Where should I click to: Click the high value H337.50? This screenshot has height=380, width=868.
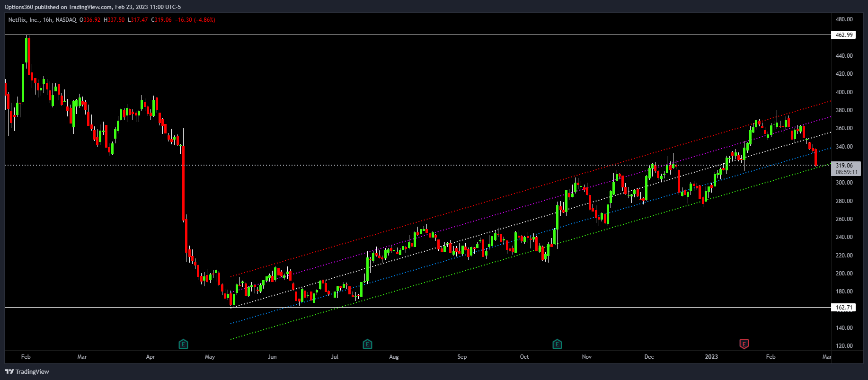(115, 20)
